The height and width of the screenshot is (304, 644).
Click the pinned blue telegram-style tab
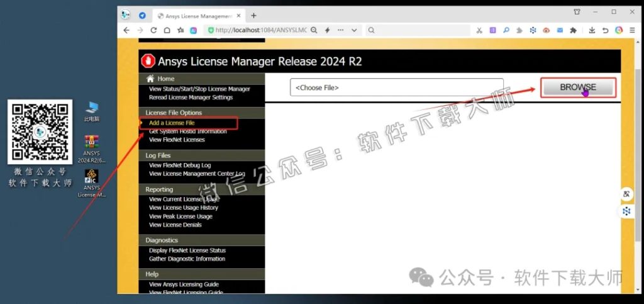coord(142,16)
